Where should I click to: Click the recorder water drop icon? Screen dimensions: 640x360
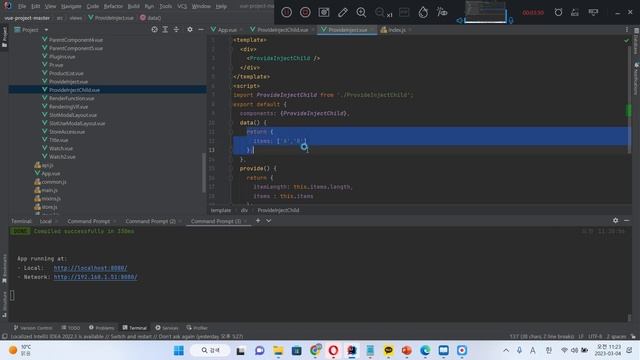pyautogui.click(x=423, y=12)
